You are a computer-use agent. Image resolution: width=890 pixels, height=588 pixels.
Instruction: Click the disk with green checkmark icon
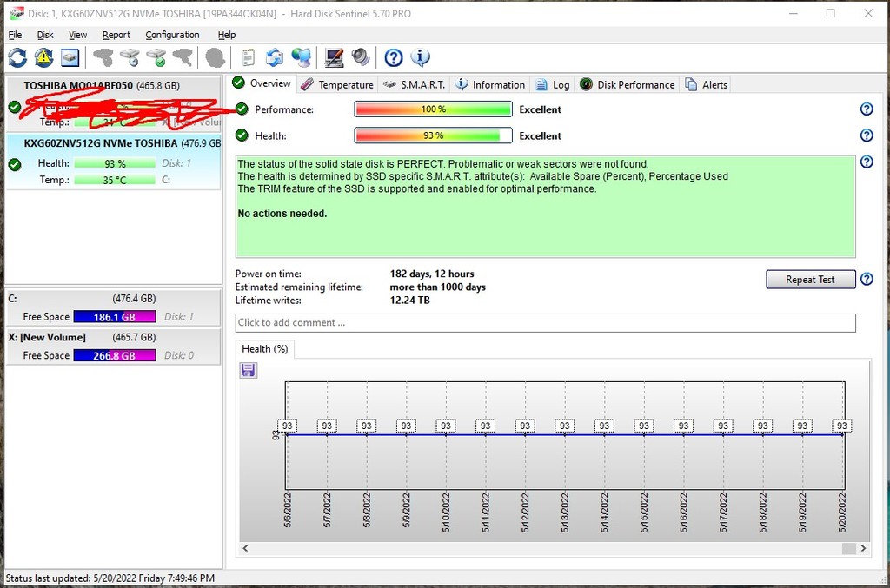[156, 57]
